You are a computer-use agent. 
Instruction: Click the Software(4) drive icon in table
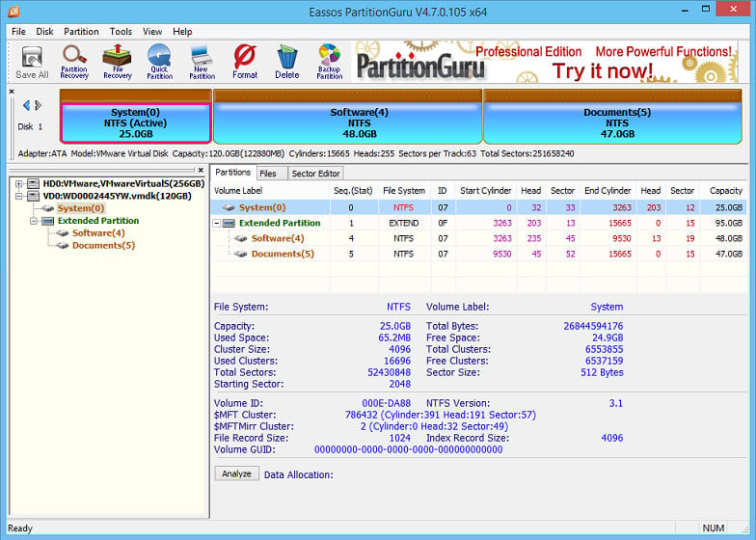(x=241, y=239)
